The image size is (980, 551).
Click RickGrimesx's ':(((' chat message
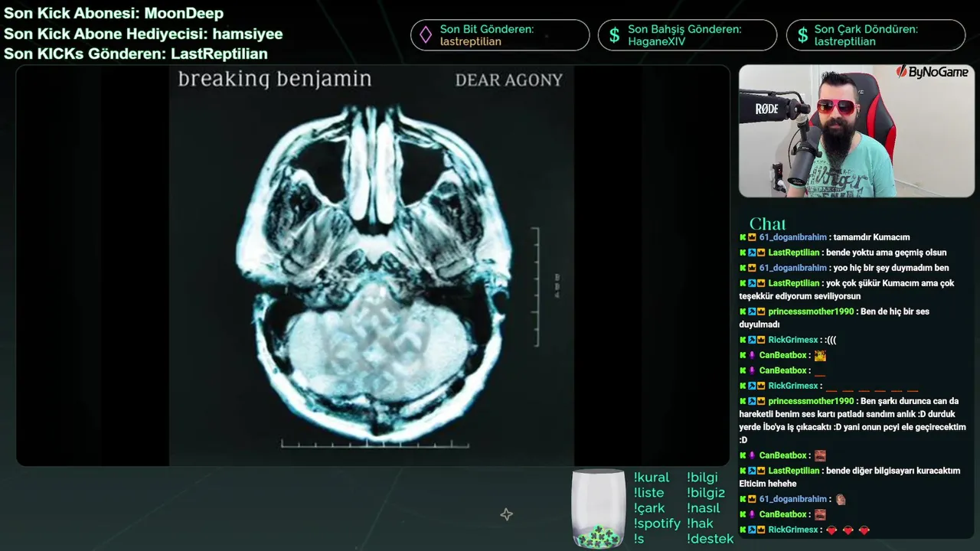tap(788, 340)
